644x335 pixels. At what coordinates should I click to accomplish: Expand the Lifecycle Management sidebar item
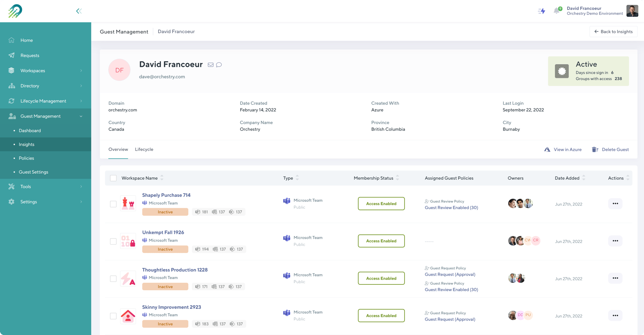46,101
